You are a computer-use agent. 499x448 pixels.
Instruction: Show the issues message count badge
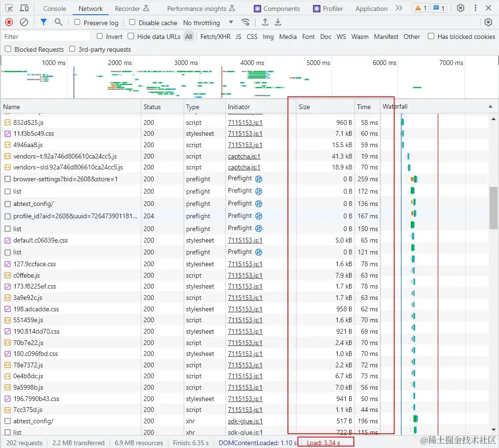point(439,8)
